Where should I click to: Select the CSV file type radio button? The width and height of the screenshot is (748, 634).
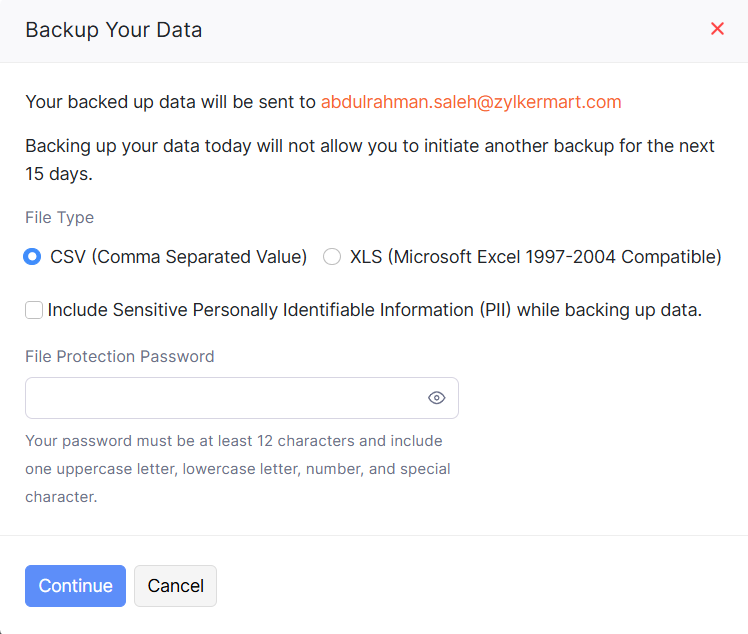click(32, 257)
